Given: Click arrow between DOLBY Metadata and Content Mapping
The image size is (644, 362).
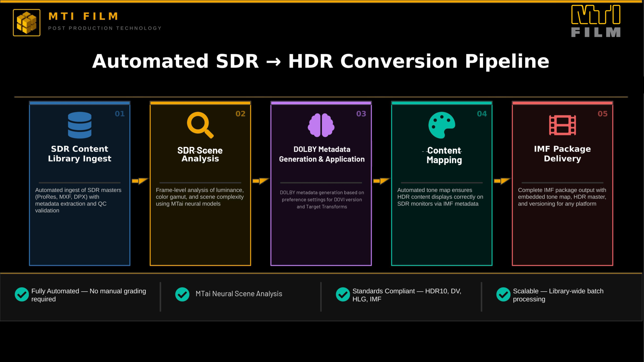Looking at the screenshot, I should pos(381,181).
